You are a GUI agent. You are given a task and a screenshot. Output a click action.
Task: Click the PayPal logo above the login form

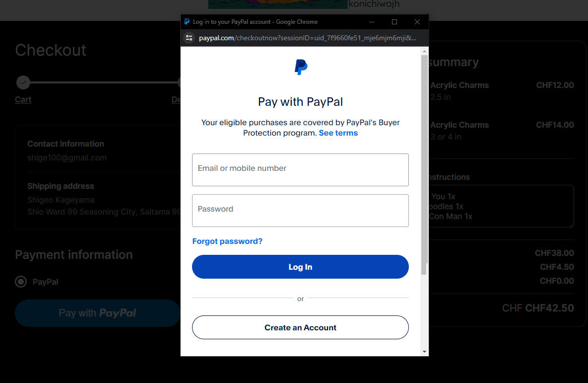[301, 67]
